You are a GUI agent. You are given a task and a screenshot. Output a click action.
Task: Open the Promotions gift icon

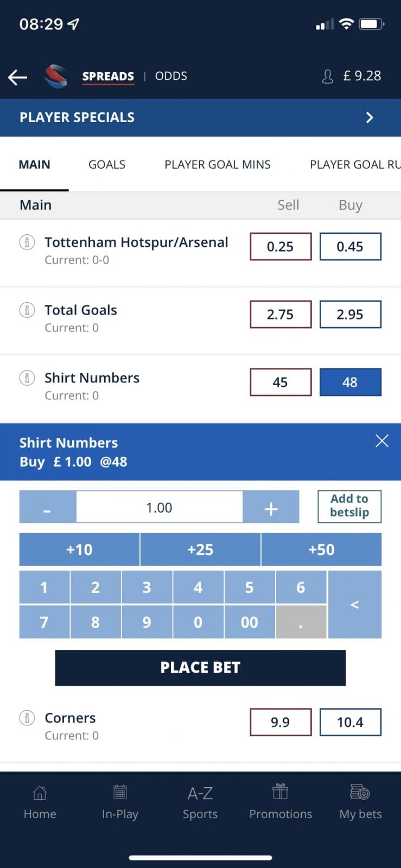pyautogui.click(x=280, y=792)
